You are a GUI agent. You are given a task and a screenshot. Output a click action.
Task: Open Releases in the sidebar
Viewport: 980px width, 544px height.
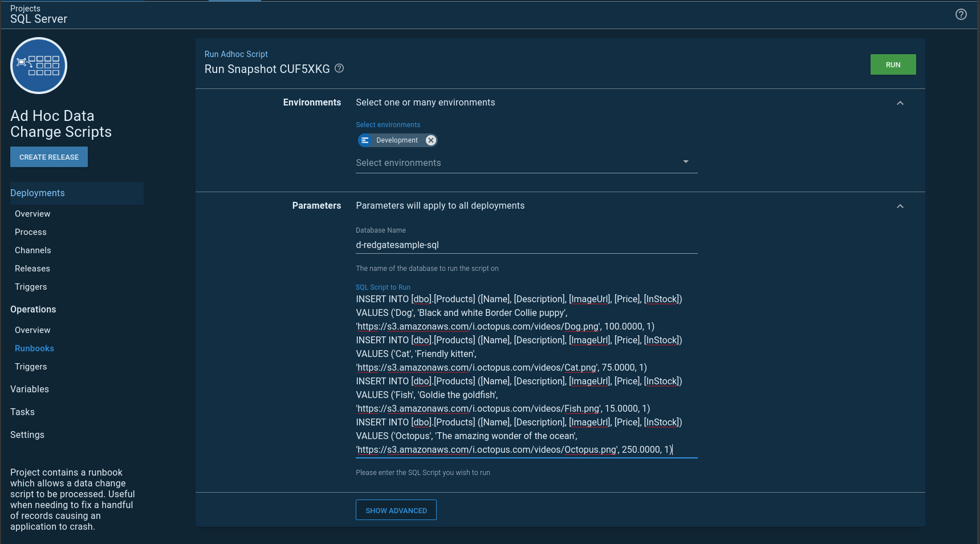(32, 269)
